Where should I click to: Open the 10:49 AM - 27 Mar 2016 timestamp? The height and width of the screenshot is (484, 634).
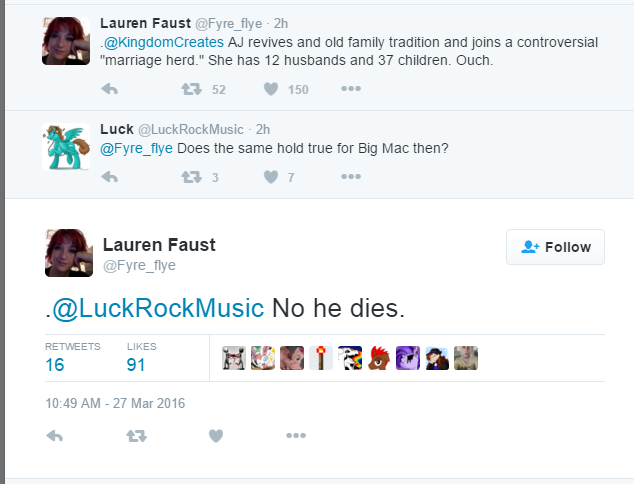115,403
